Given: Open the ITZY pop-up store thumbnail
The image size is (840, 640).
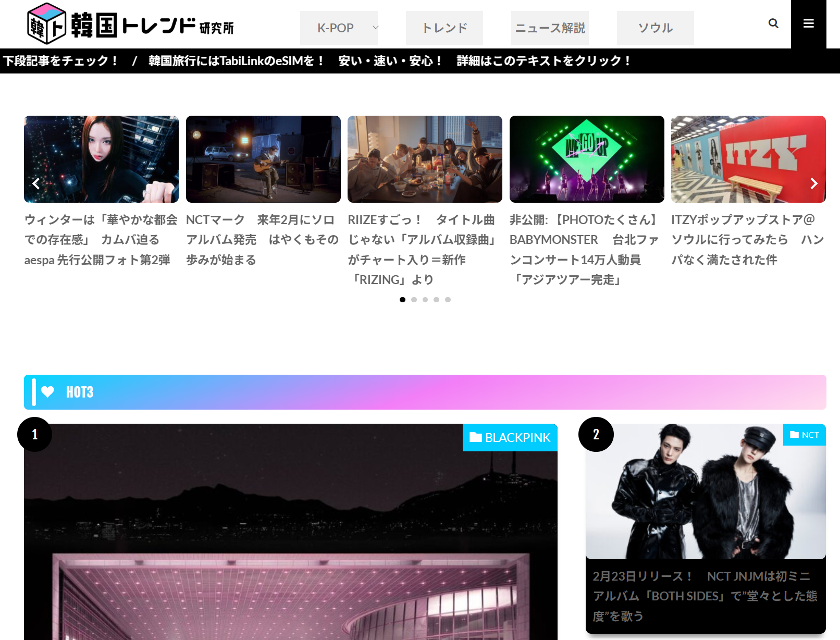Looking at the screenshot, I should coord(748,159).
